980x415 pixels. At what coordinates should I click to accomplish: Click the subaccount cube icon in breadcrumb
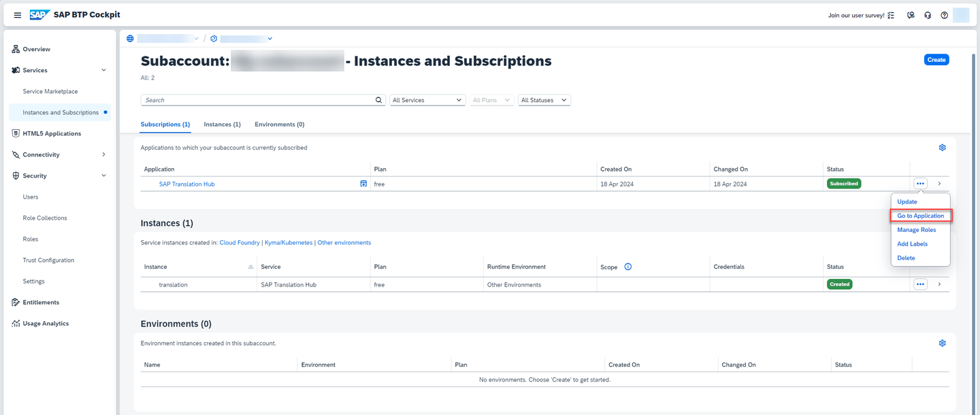pyautogui.click(x=214, y=39)
